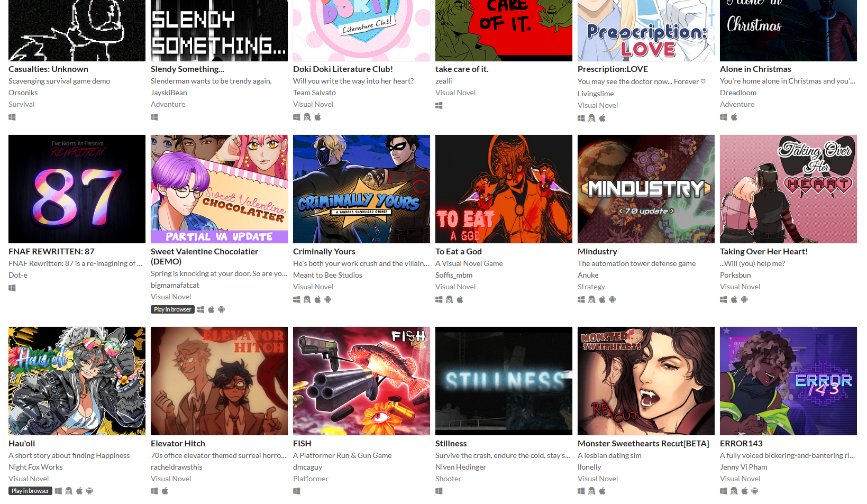Click the Apple icon under To Eat a God
Viewport: 867px width, 504px height.
point(460,300)
